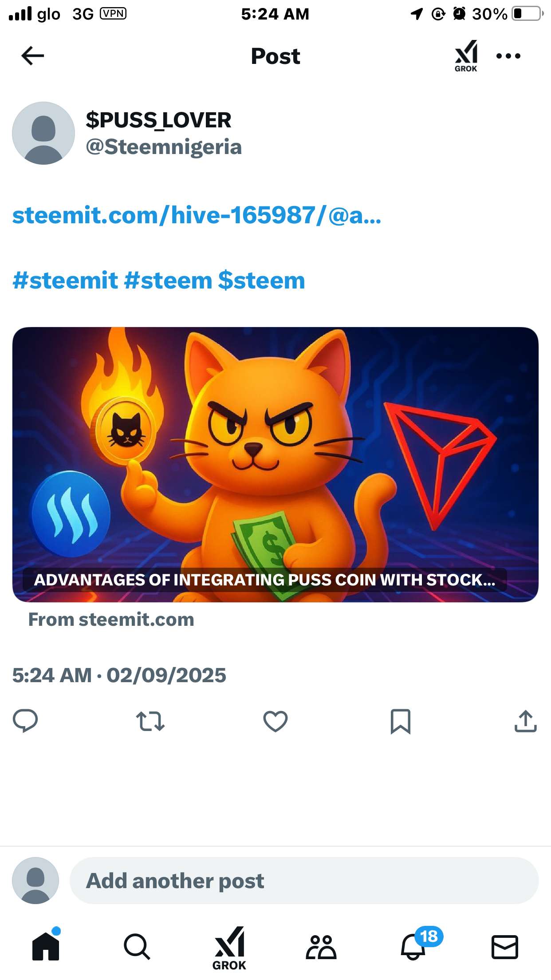Open the PUSS coin article preview card

(275, 464)
